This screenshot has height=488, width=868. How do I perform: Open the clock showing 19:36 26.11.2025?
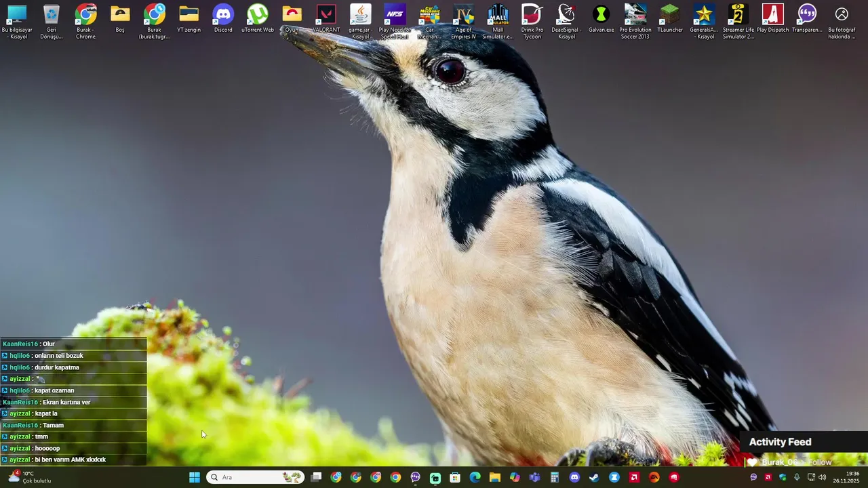click(x=846, y=477)
